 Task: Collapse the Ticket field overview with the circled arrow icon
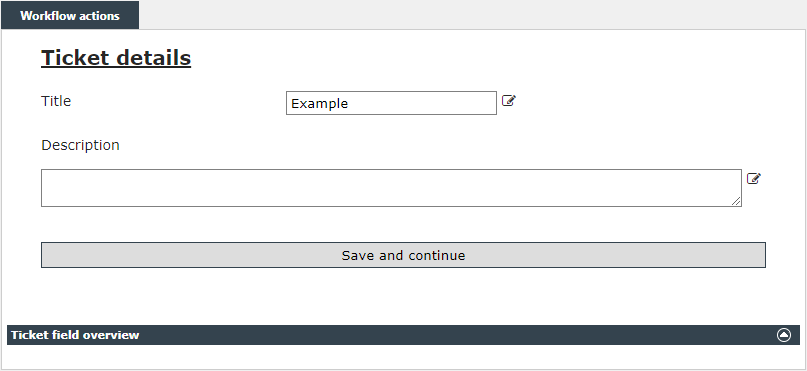coord(783,335)
